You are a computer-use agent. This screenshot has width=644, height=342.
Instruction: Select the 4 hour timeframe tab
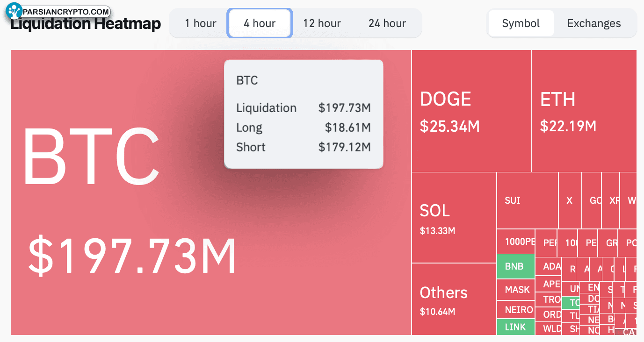(x=260, y=23)
